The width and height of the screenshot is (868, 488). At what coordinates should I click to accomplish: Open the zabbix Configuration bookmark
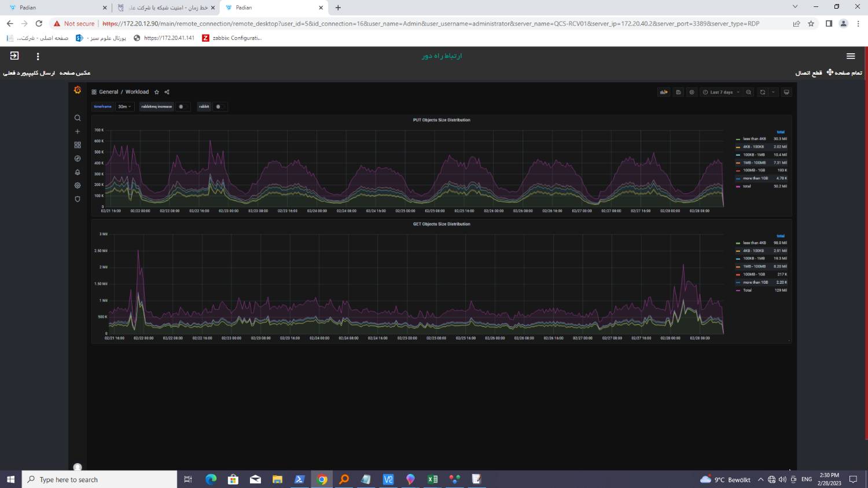click(x=232, y=38)
